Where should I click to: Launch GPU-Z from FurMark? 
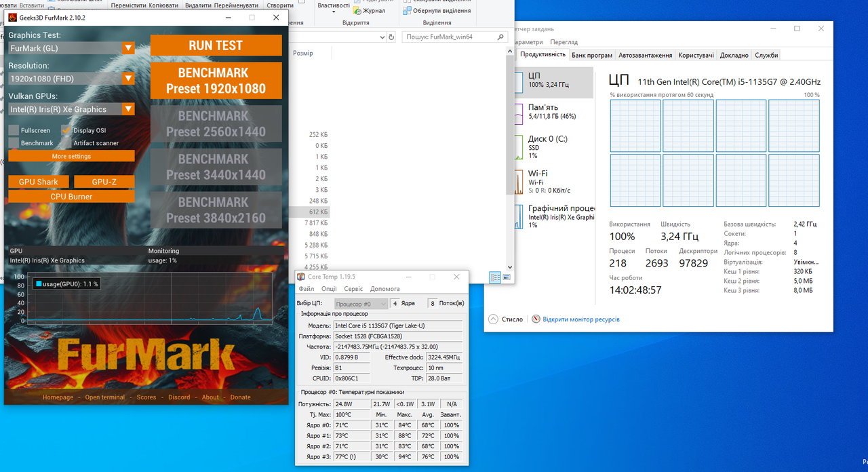click(104, 182)
